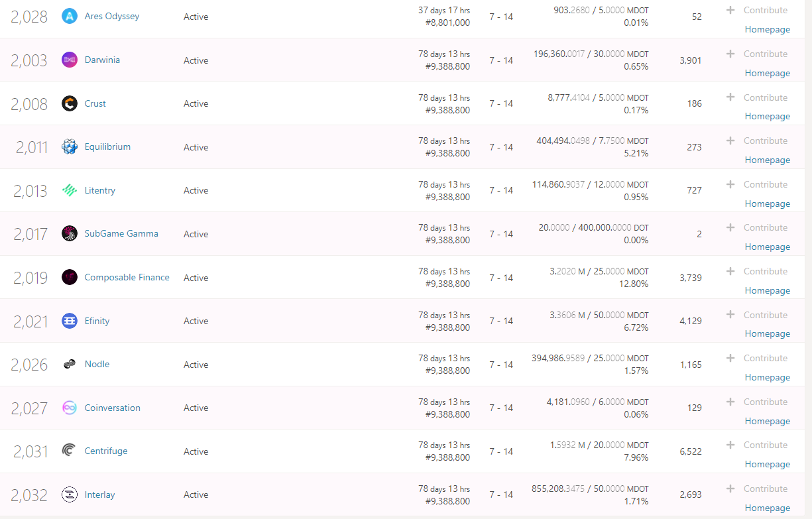Click the Composable Finance logo icon

[70, 277]
